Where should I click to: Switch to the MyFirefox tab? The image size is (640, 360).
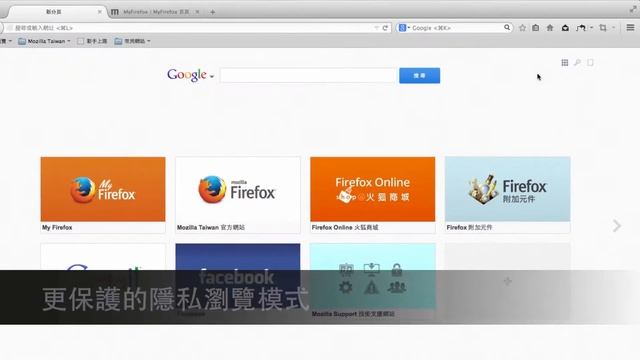pyautogui.click(x=156, y=12)
